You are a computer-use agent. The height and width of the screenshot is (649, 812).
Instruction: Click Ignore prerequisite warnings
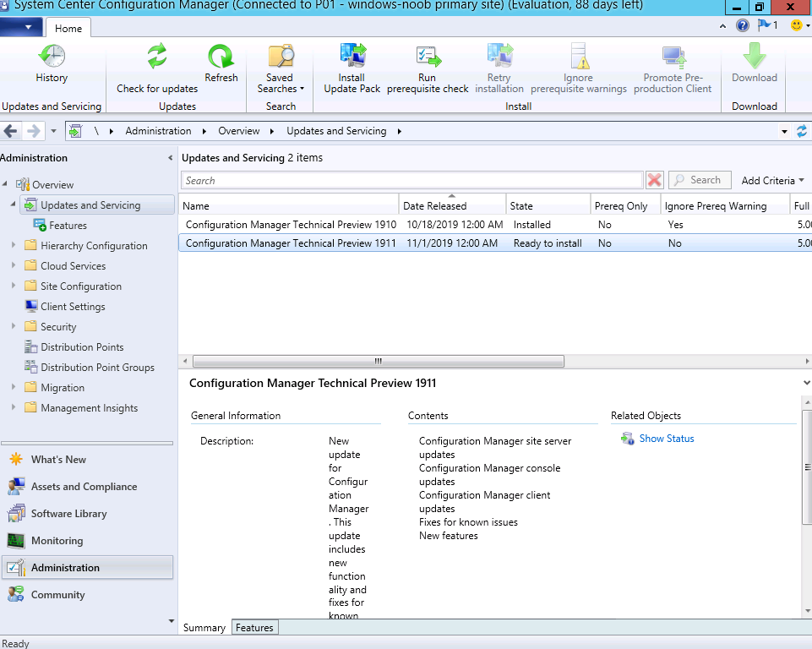pyautogui.click(x=579, y=68)
